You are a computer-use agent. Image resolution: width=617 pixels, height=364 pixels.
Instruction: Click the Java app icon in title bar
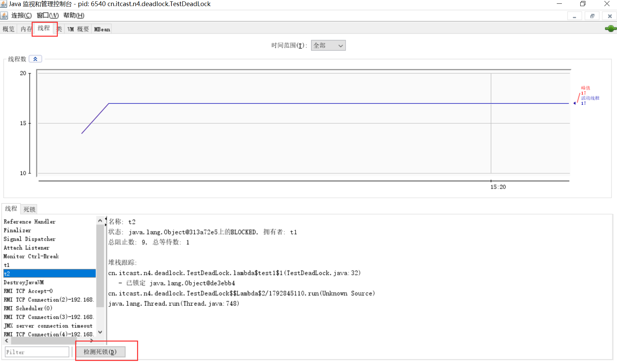coord(4,4)
